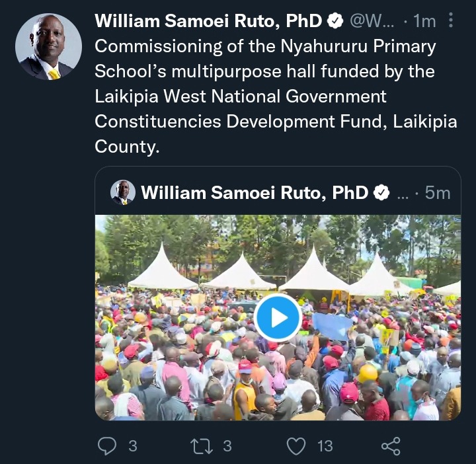Click the truncated @W... handle
The width and height of the screenshot is (476, 464).
pyautogui.click(x=372, y=21)
